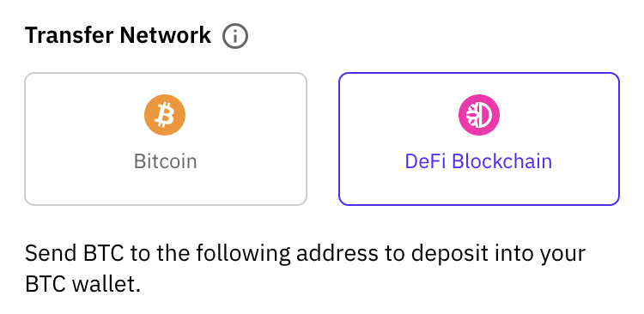Click the purple-bordered DeFi Blockchain card
Screen dimensions: 644x314
(479, 139)
